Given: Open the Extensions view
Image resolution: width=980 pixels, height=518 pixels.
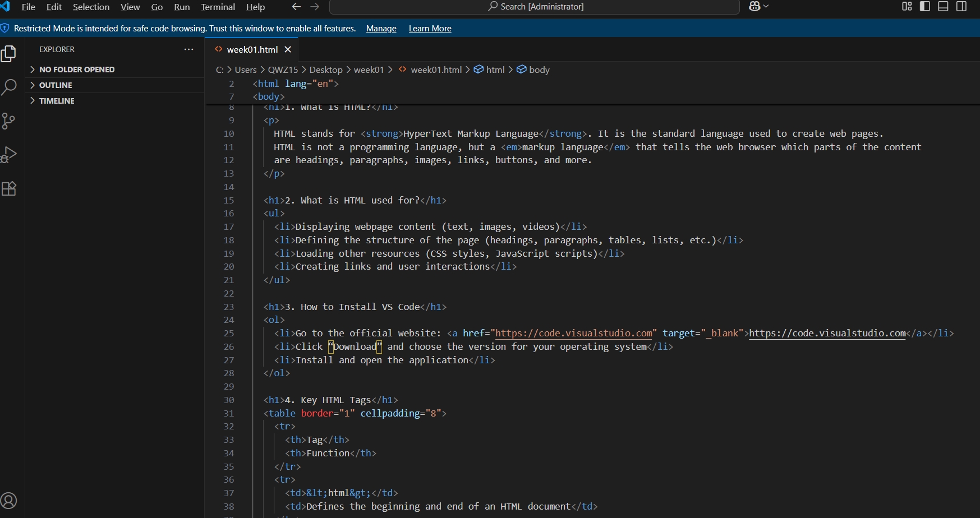Looking at the screenshot, I should 9,188.
